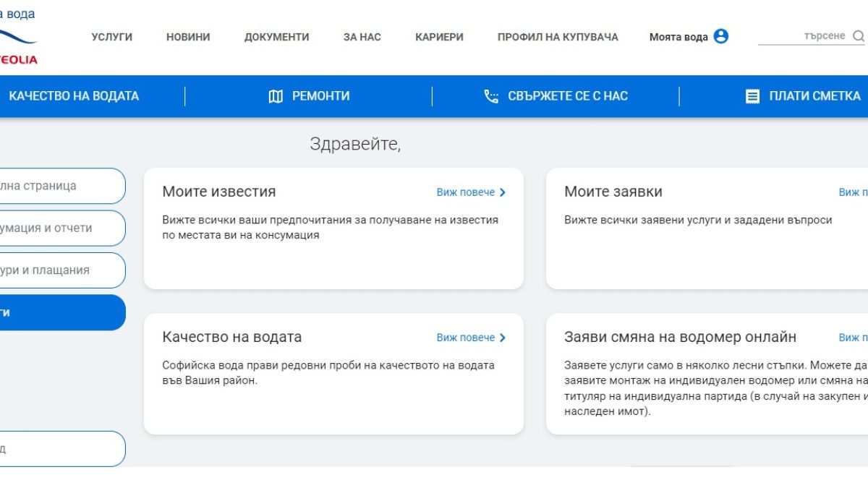Click Заяви смяна на водомер онлайн title

(681, 337)
